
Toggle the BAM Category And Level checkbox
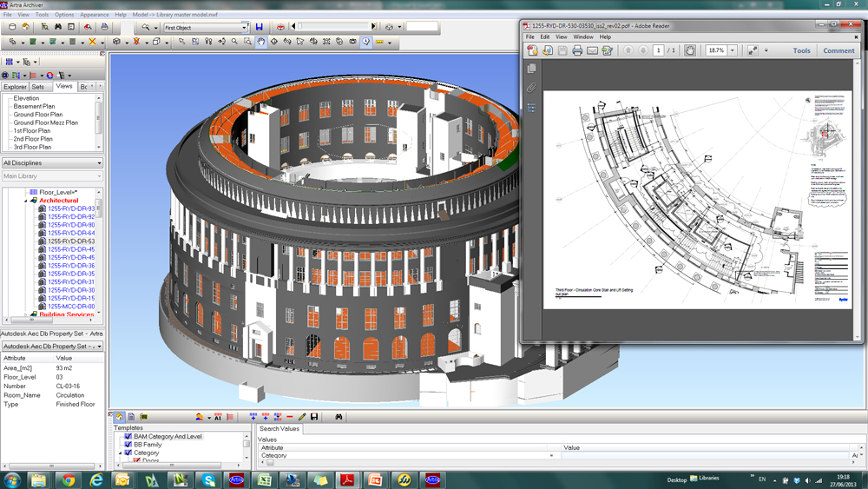(128, 436)
